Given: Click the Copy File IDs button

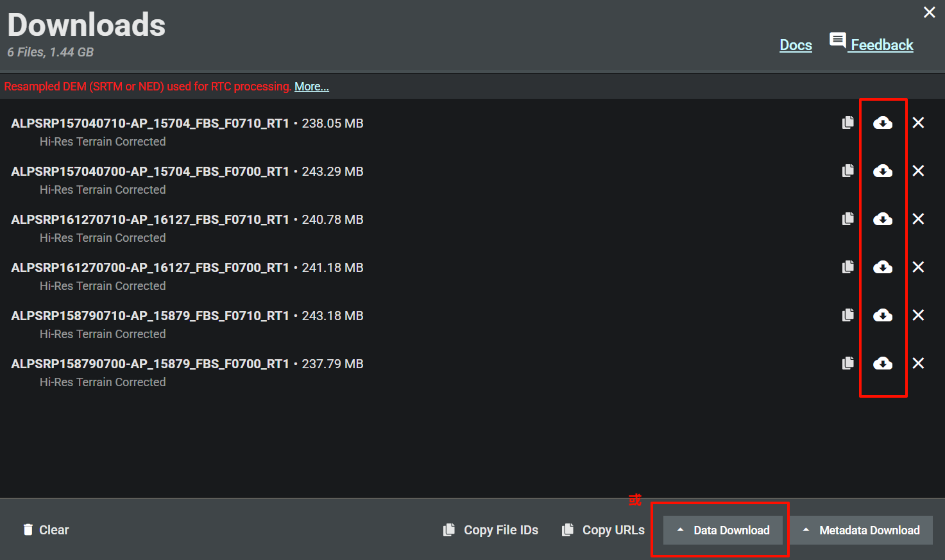Looking at the screenshot, I should click(x=491, y=530).
